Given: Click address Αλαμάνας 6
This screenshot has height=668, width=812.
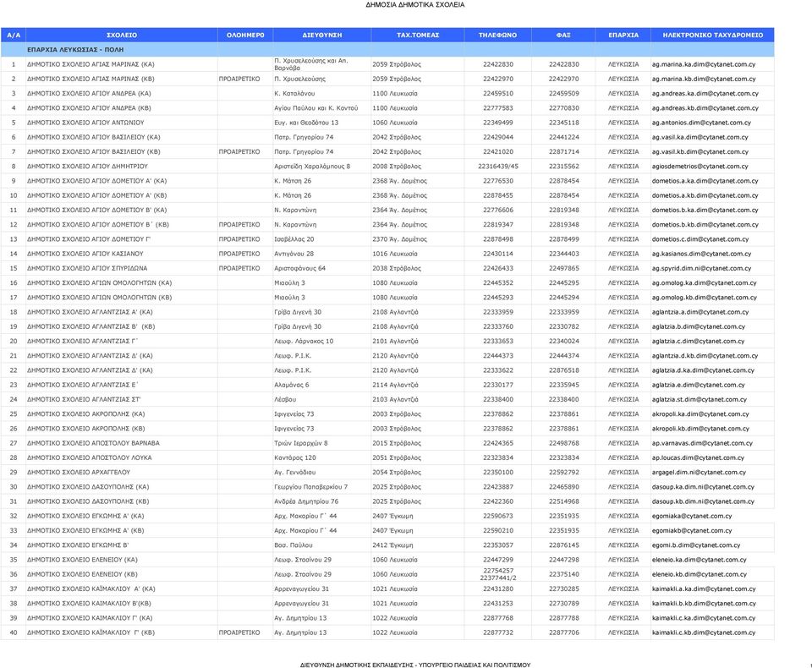Looking at the screenshot, I should point(292,385).
